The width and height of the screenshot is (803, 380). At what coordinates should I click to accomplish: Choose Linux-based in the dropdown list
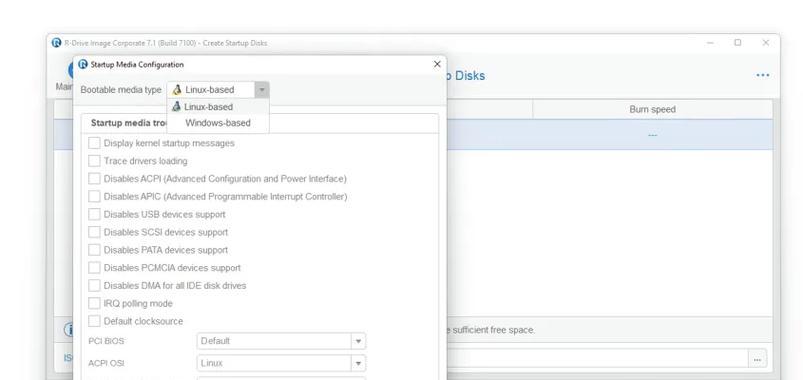tap(218, 107)
